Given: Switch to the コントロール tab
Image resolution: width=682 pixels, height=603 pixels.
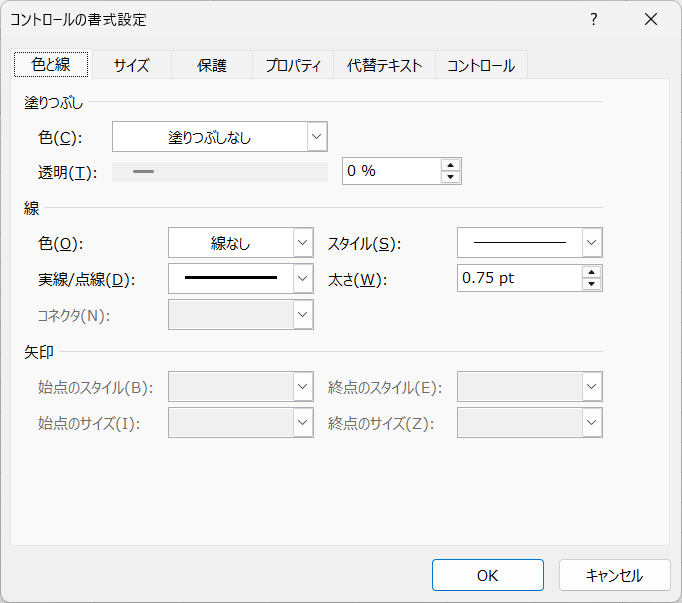Looking at the screenshot, I should pyautogui.click(x=481, y=65).
